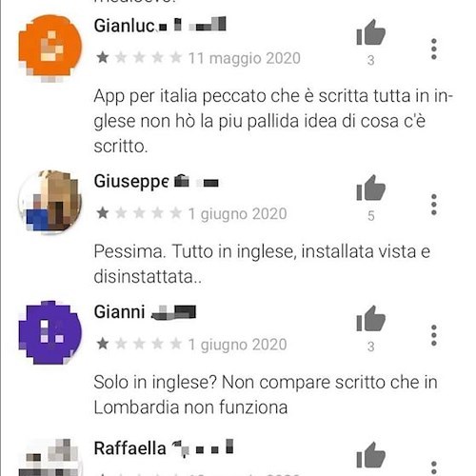
Task: Select one-star rating on 11 maggio 2020 review
Action: tap(103, 58)
